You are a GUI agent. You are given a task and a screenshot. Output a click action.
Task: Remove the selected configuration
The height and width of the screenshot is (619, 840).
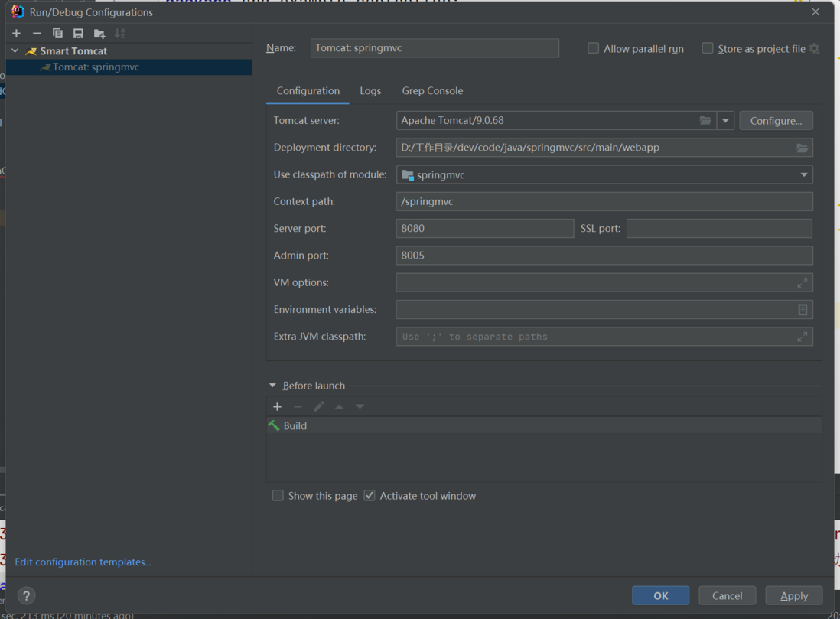pyautogui.click(x=37, y=33)
